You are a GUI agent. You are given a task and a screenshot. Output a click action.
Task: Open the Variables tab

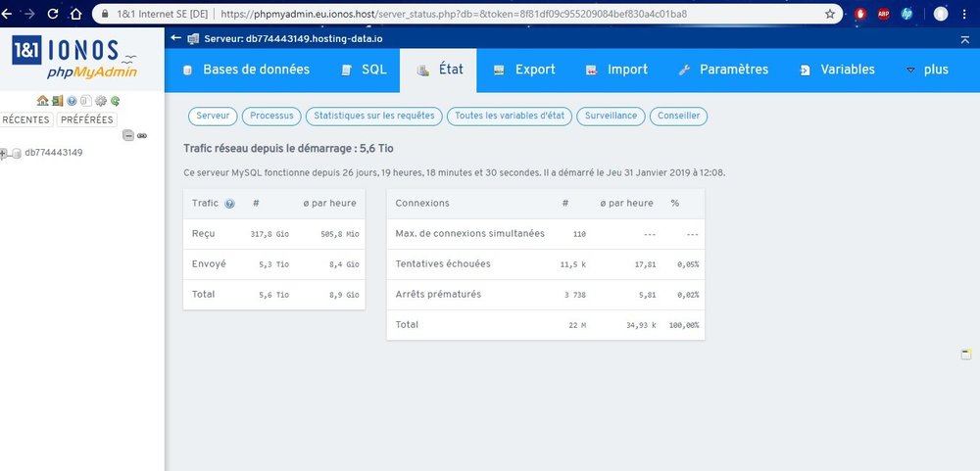[x=837, y=70]
